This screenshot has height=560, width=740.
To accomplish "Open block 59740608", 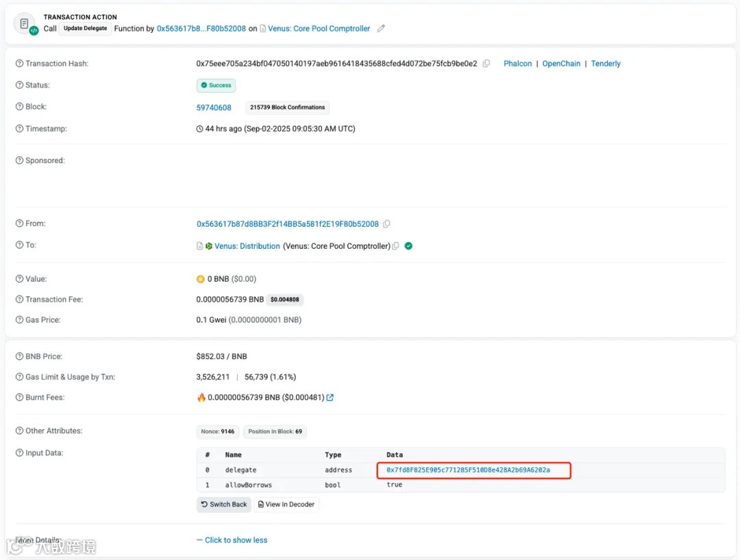I will pyautogui.click(x=214, y=108).
